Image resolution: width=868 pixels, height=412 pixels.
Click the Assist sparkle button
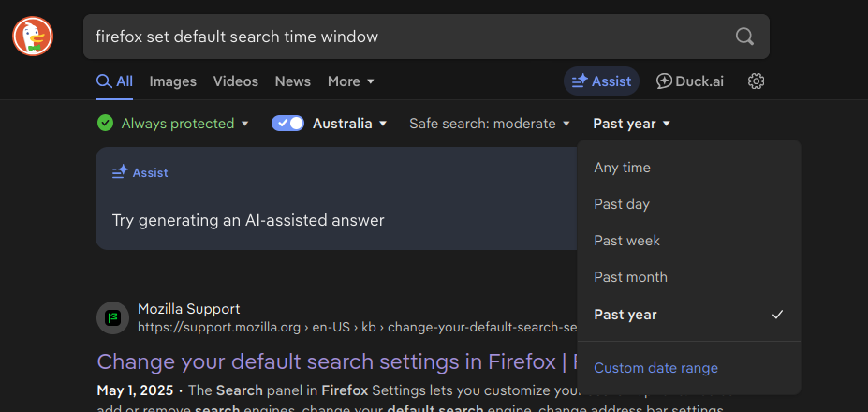click(601, 81)
